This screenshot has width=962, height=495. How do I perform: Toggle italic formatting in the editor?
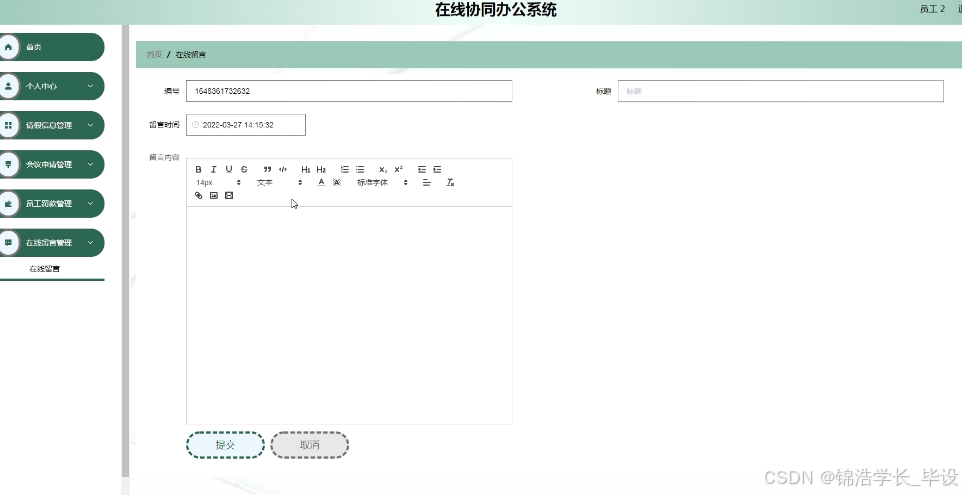pyautogui.click(x=214, y=169)
